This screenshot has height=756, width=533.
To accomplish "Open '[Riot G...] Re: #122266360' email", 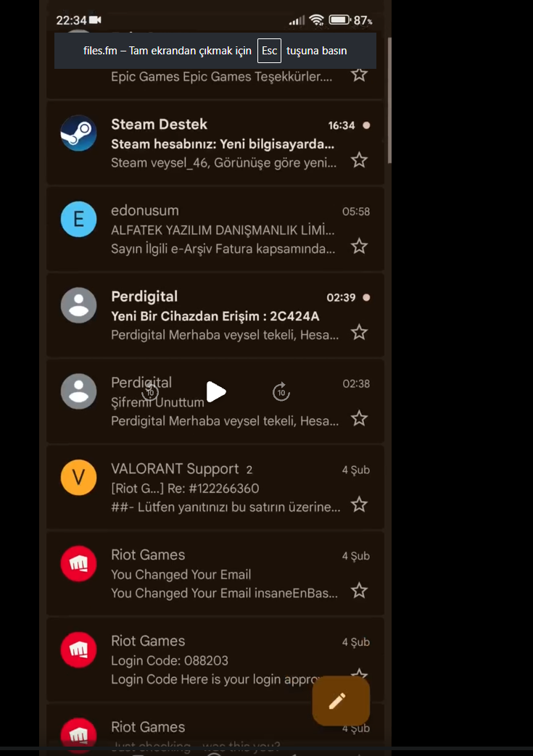I will 185,489.
